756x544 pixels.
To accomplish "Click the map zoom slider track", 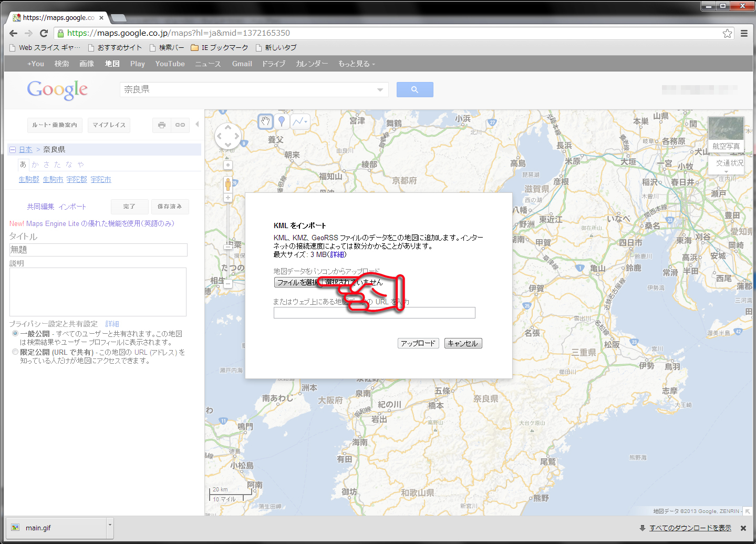I will (x=228, y=242).
